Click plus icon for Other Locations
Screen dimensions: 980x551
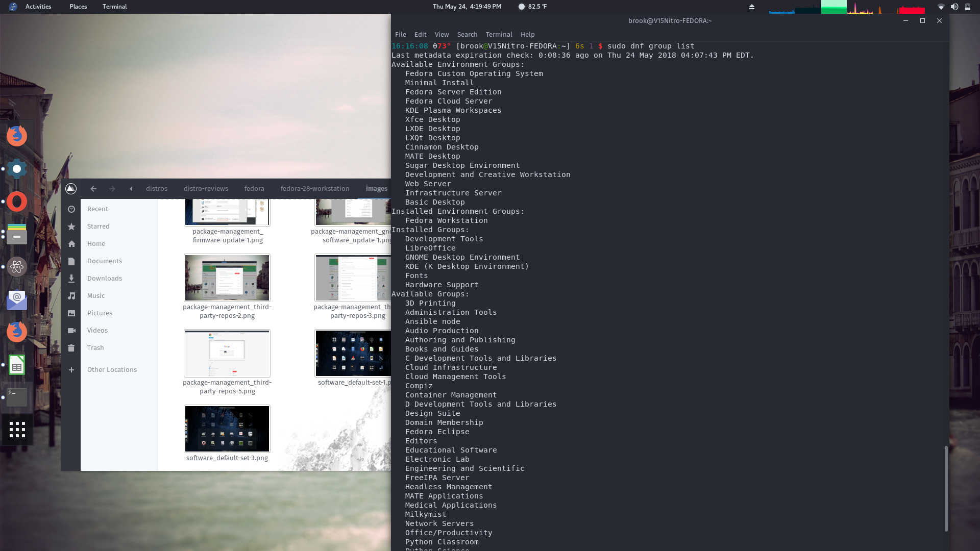(x=71, y=370)
